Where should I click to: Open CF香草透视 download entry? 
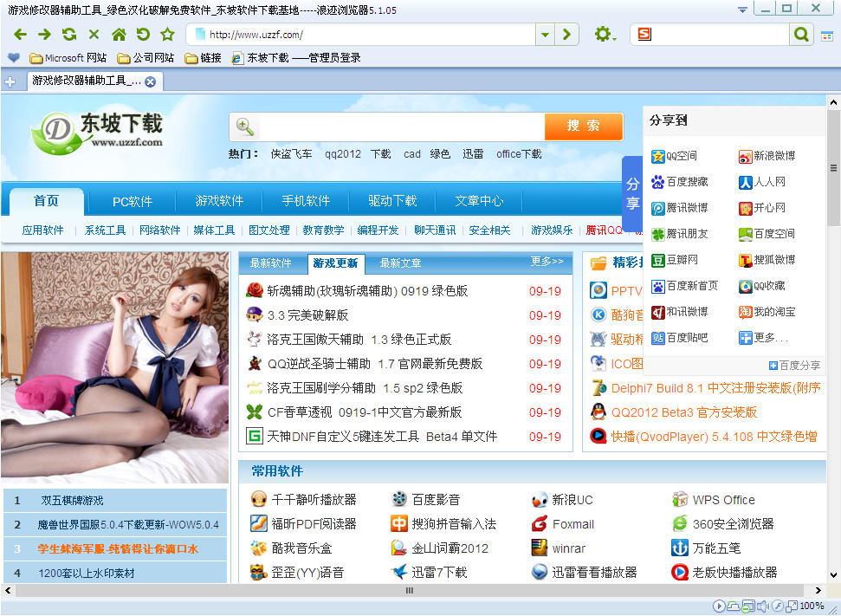tap(364, 412)
